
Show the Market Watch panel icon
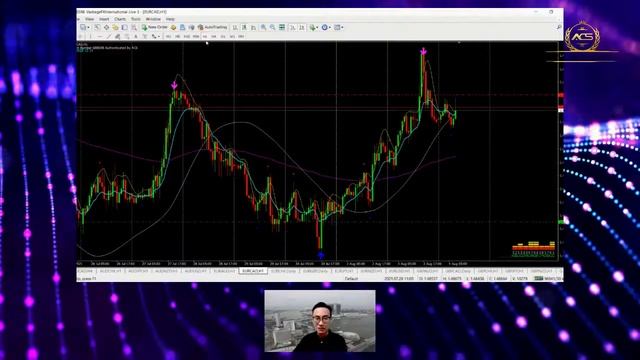[97, 27]
